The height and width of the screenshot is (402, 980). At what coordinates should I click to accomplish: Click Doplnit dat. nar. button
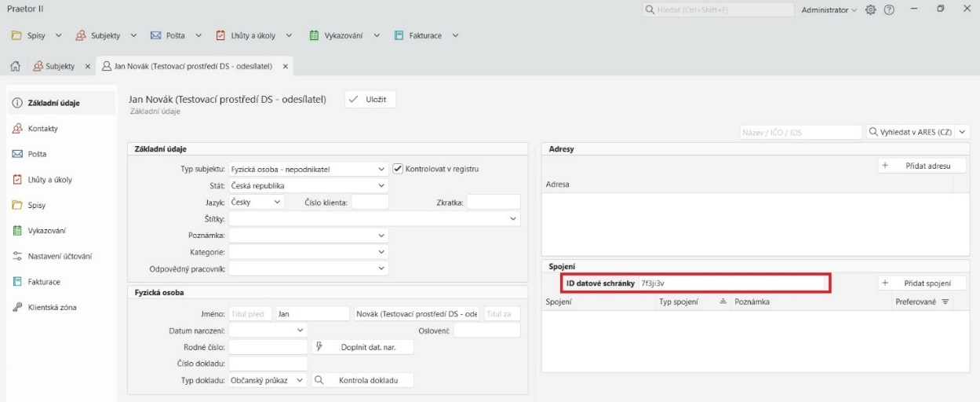coord(362,347)
